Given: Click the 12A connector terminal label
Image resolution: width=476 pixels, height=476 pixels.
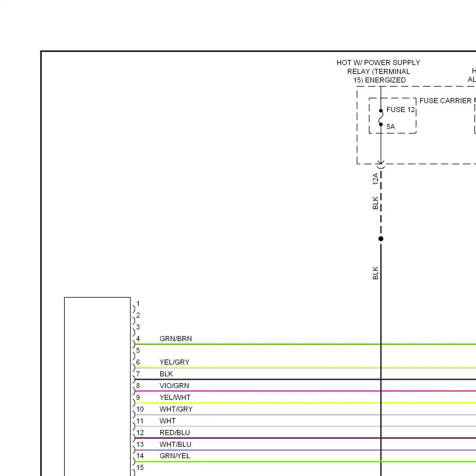Looking at the screenshot, I should 375,179.
